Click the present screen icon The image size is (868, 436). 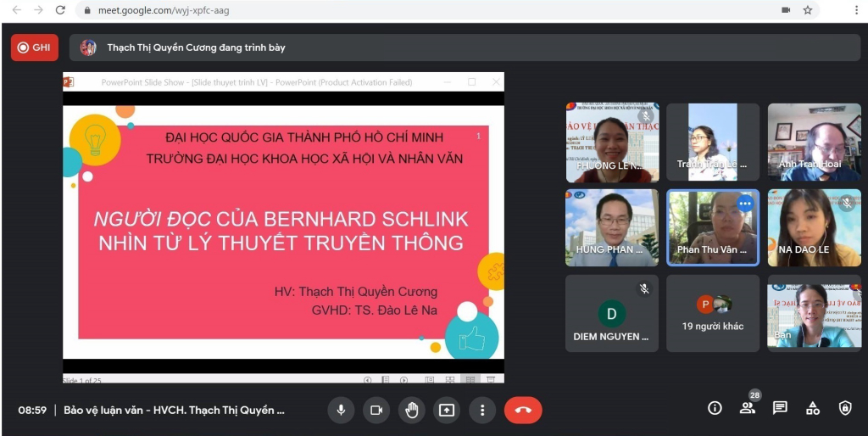pyautogui.click(x=447, y=410)
